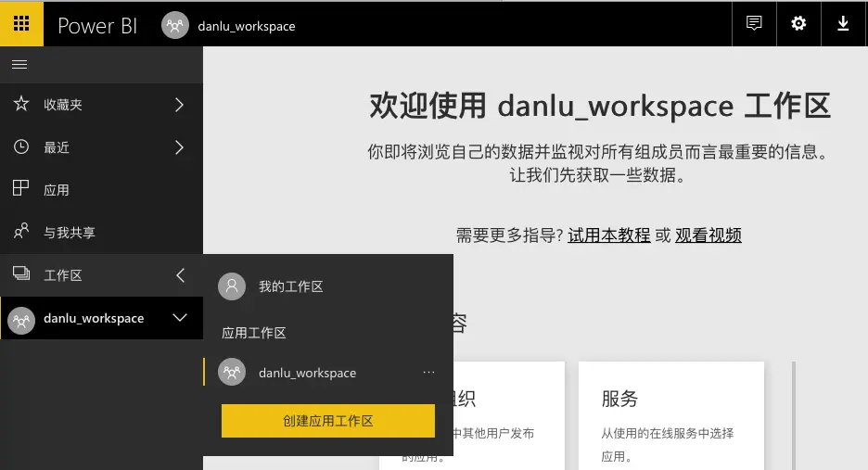Expand the 最近 chevron arrow
The height and width of the screenshot is (470, 868).
[x=179, y=147]
